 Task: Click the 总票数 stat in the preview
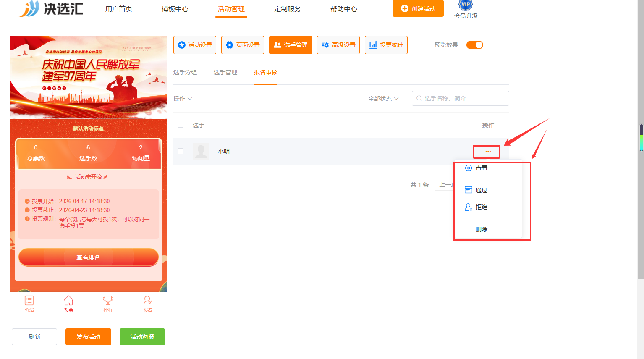pos(36,153)
